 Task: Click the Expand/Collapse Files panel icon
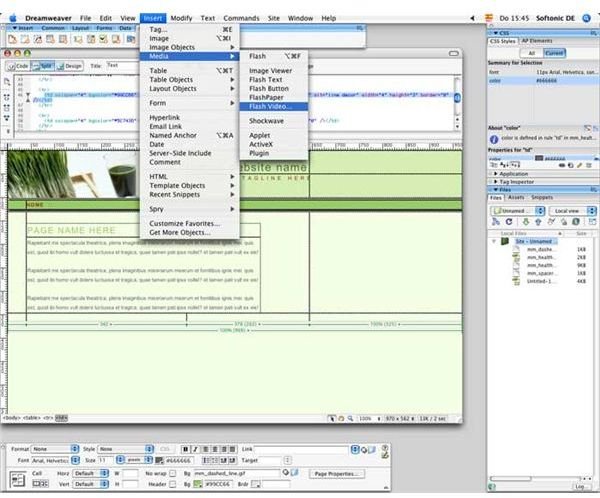click(592, 222)
